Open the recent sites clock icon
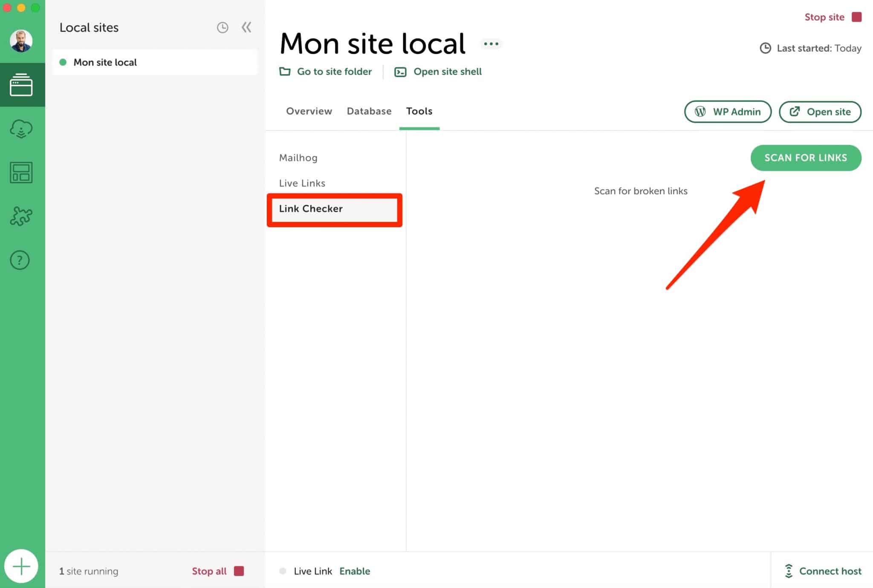This screenshot has width=873, height=588. point(223,28)
